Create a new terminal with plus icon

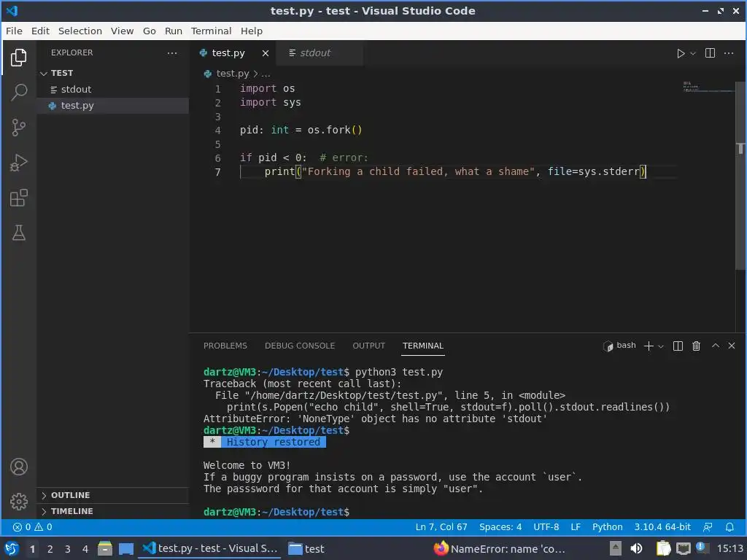(649, 346)
